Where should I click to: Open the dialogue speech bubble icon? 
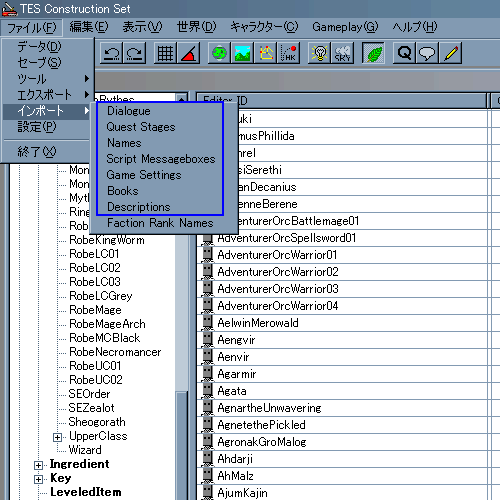427,53
